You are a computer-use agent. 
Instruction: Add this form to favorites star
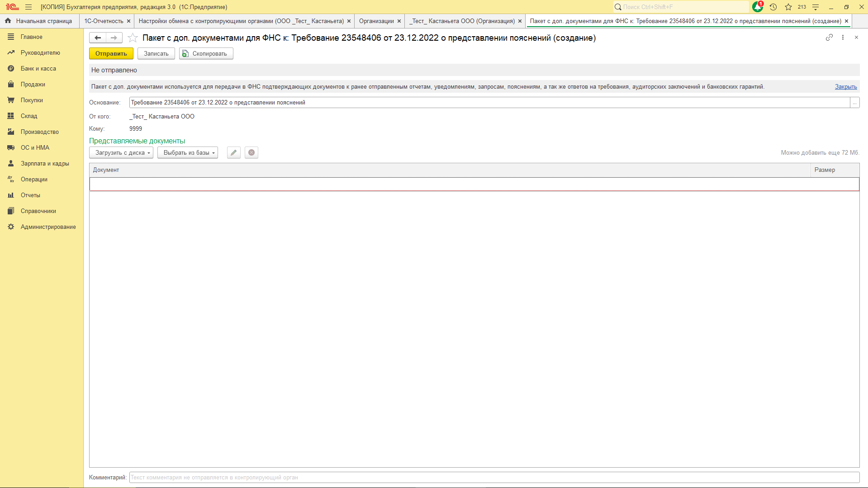click(x=133, y=38)
